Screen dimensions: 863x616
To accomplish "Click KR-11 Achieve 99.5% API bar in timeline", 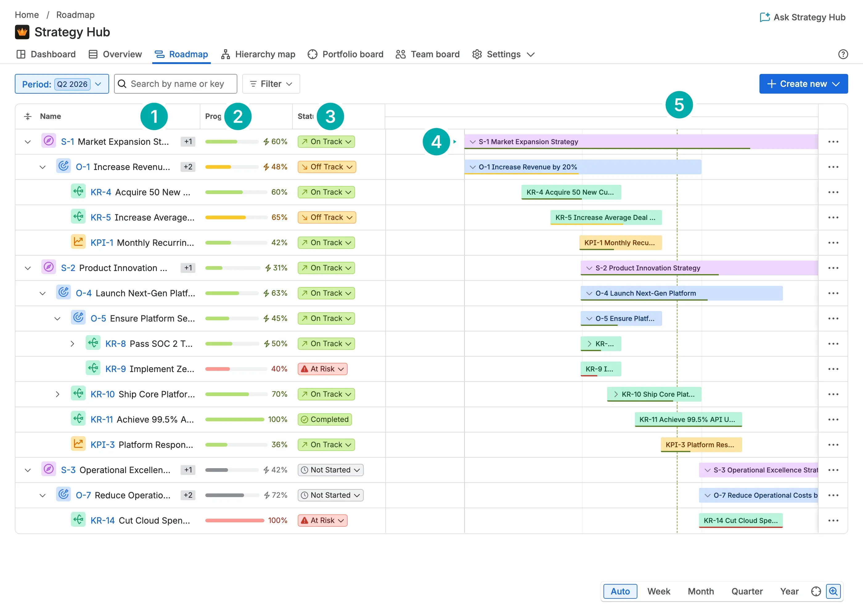I will point(688,419).
